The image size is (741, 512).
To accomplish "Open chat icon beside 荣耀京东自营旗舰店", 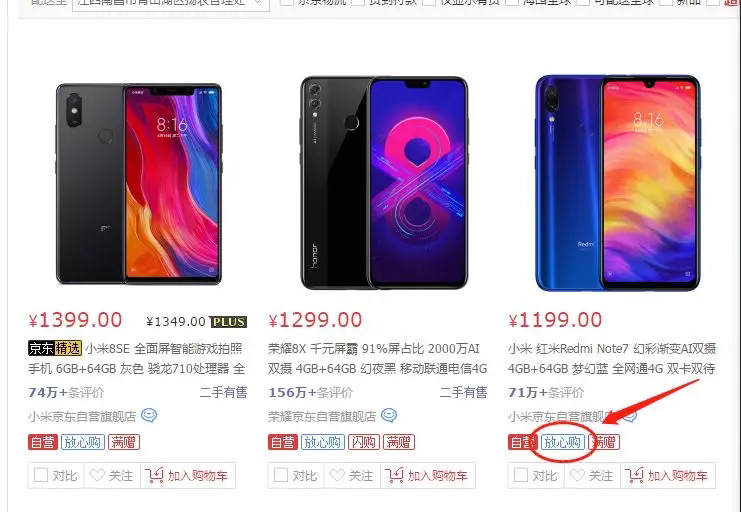I will point(389,416).
